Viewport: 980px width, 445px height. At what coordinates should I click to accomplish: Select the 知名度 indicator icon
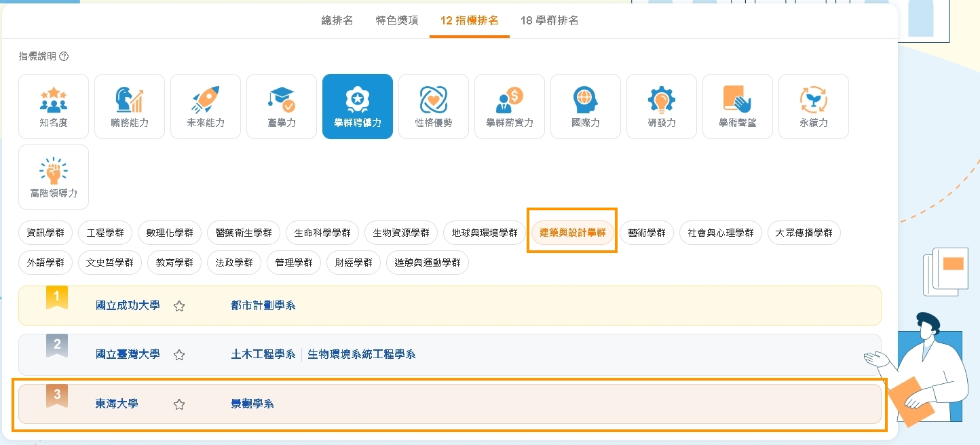tap(54, 106)
